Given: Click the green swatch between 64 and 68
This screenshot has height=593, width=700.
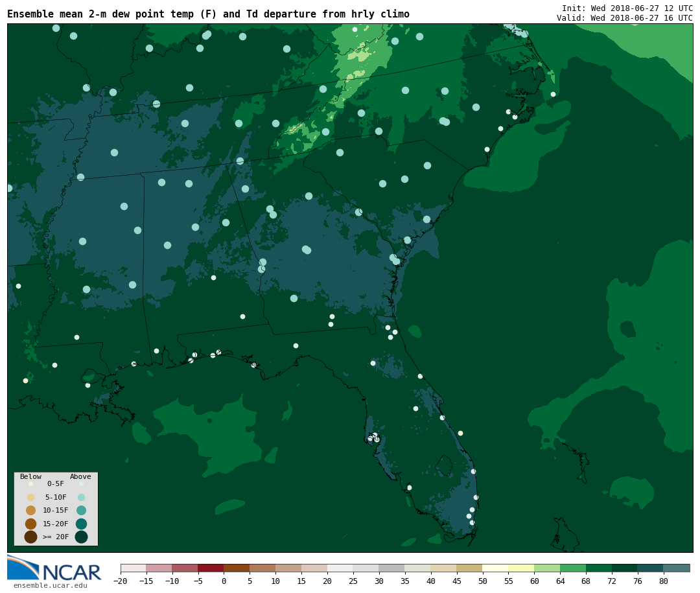Looking at the screenshot, I should pyautogui.click(x=573, y=568).
